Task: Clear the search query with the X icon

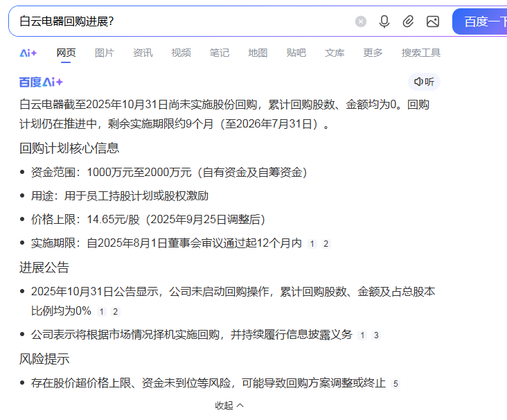Action: [x=361, y=21]
